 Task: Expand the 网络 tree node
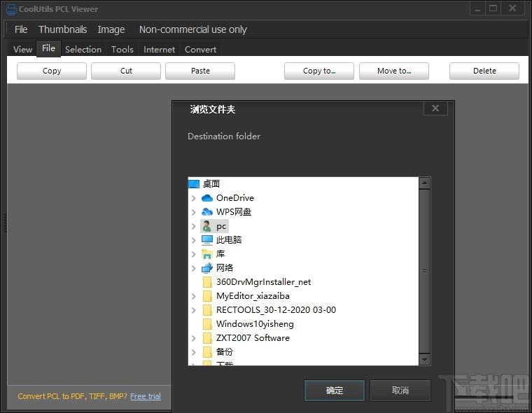click(193, 268)
